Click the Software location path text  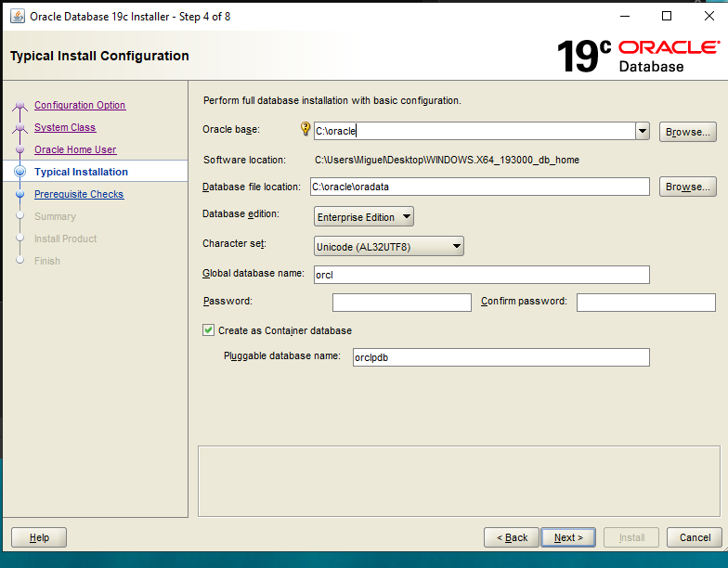click(x=448, y=160)
